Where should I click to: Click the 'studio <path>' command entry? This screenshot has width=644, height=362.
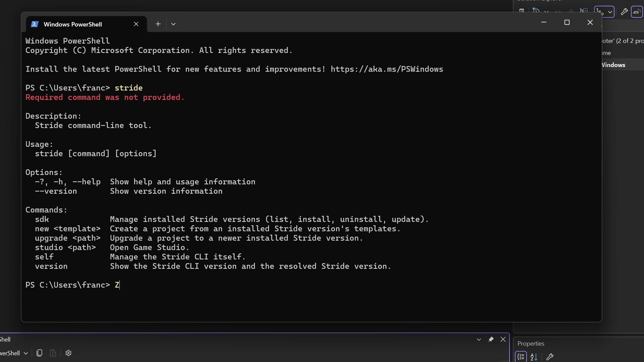[x=65, y=247]
